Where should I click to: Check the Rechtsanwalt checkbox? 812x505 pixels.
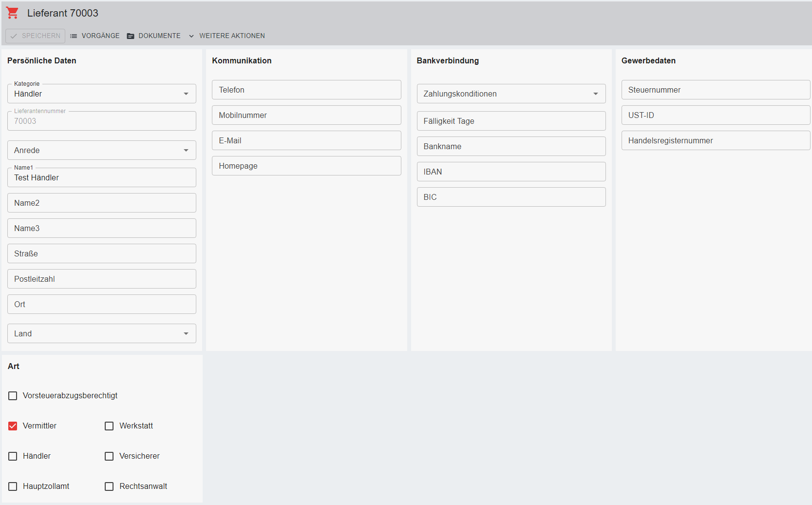(109, 486)
